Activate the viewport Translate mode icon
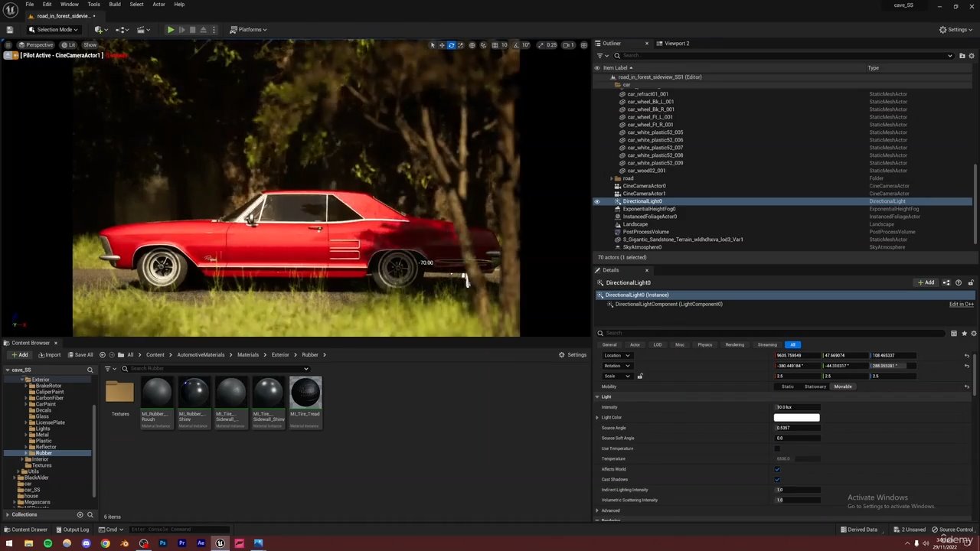The height and width of the screenshot is (551, 980). point(442,45)
